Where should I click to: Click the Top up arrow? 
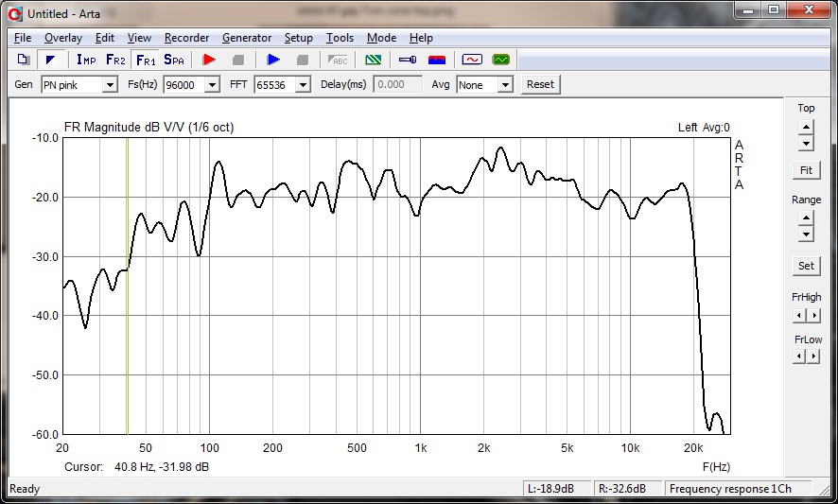[806, 128]
